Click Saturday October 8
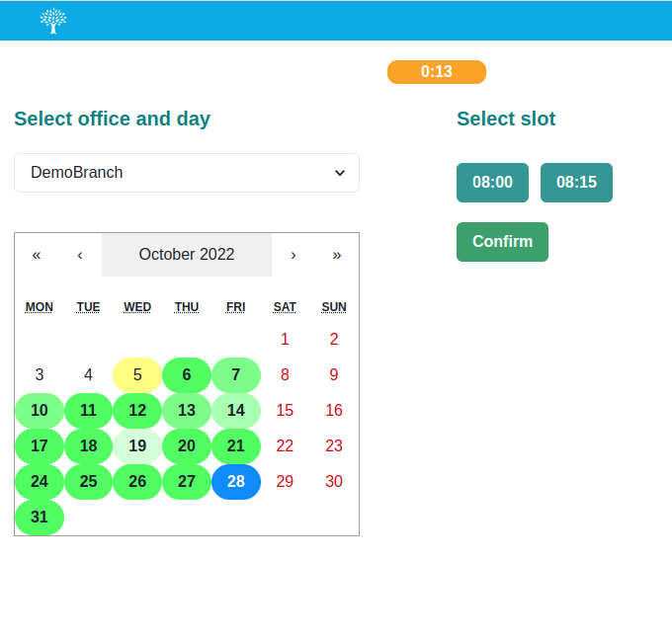 (285, 374)
